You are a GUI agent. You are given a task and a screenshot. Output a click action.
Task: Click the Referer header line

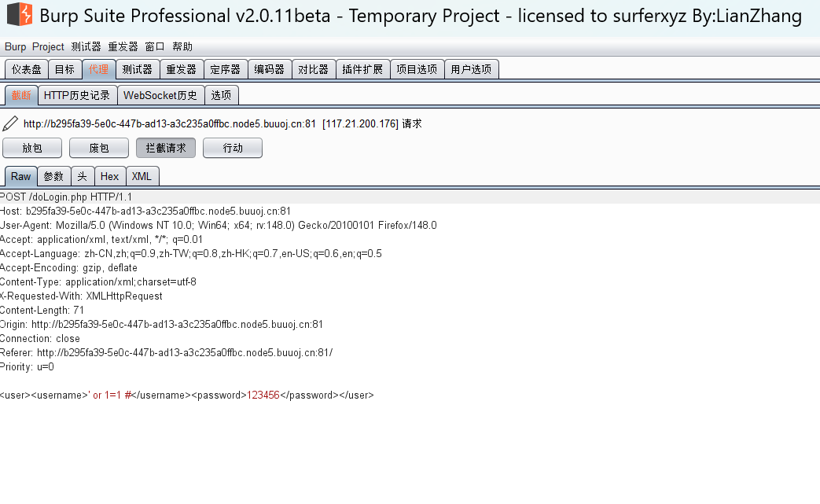167,352
